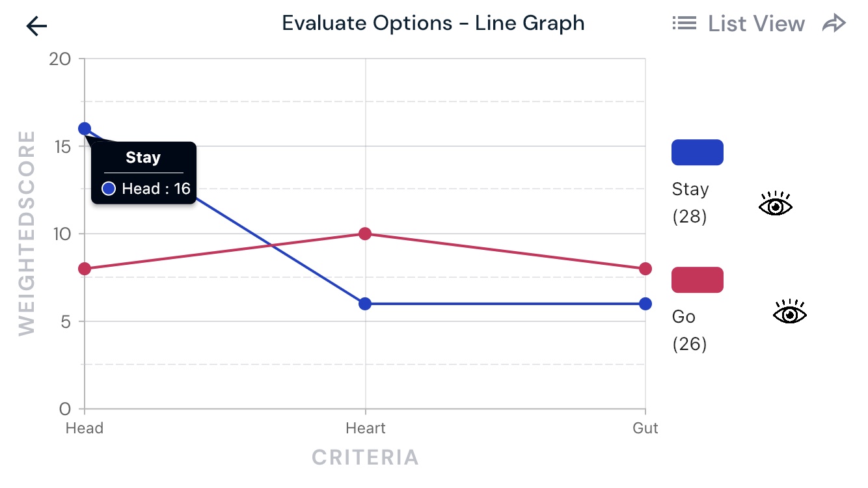Select the Go (26) legend label
Image resolution: width=868 pixels, height=488 pixels.
(x=689, y=330)
